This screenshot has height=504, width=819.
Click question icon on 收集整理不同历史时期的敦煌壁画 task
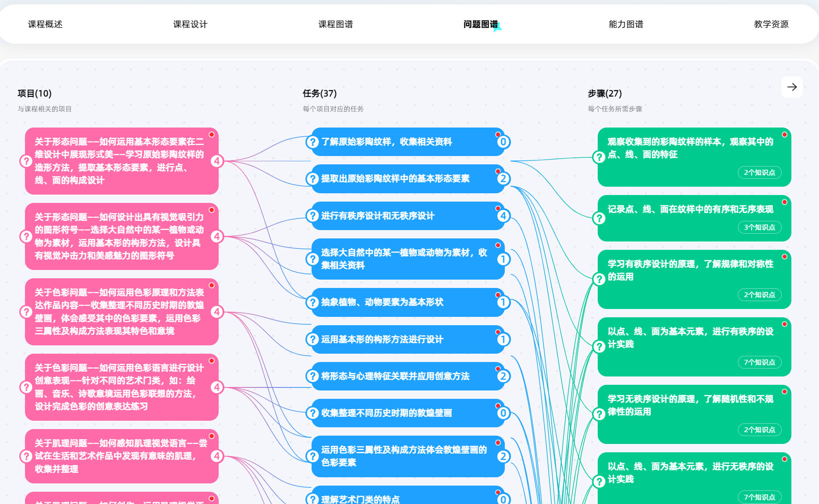tap(312, 413)
